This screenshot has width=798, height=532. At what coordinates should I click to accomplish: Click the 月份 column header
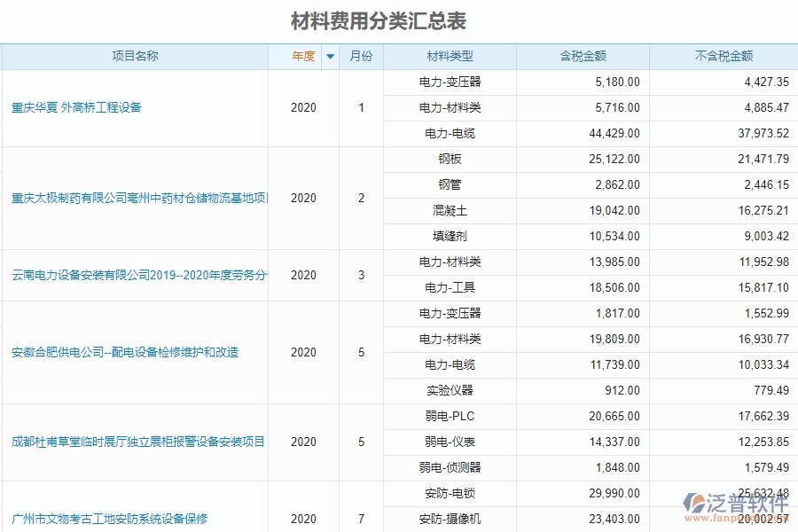tap(360, 56)
